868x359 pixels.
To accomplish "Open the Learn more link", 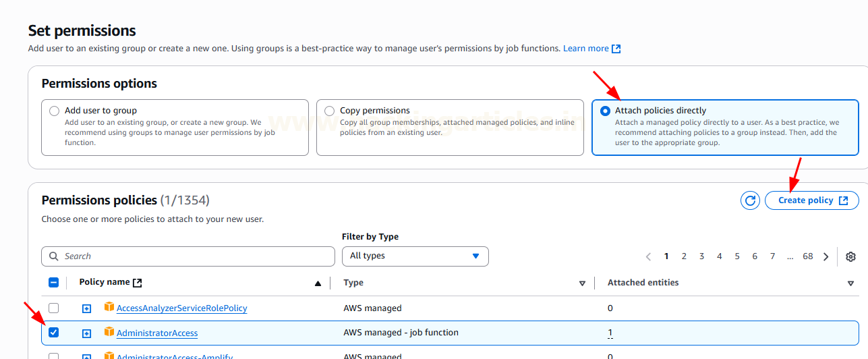I will (x=586, y=49).
